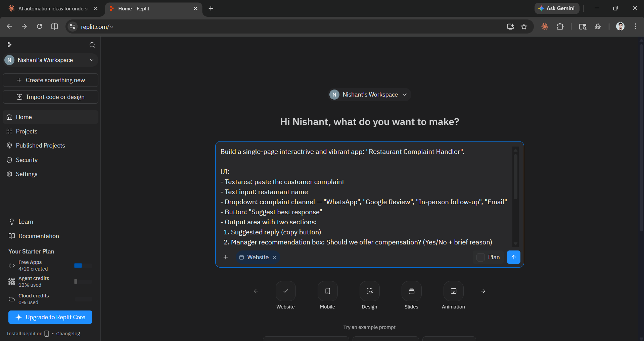The image size is (644, 341).
Task: Submit the prompt with the blue arrow button
Action: (513, 257)
